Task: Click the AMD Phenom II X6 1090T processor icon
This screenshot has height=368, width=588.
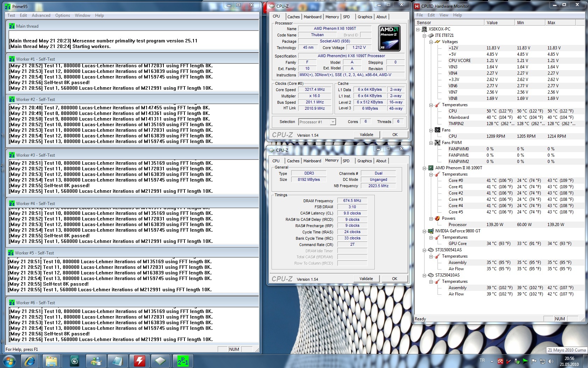Action: (431, 168)
